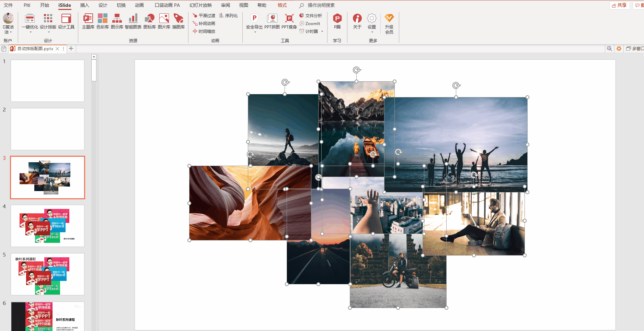Image resolution: width=644 pixels, height=331 pixels.
Task: Switch to the 审阅 tab
Action: [226, 5]
